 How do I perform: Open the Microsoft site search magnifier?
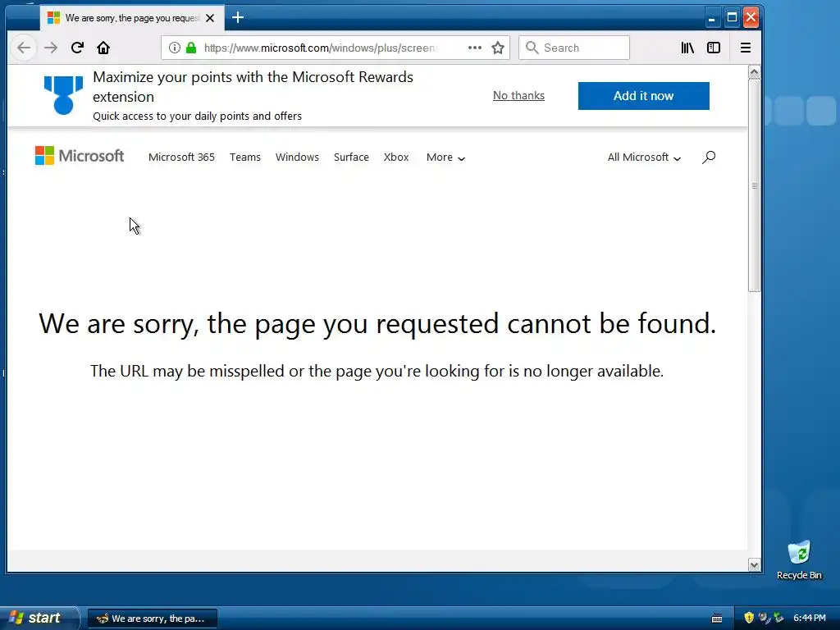[x=709, y=157]
